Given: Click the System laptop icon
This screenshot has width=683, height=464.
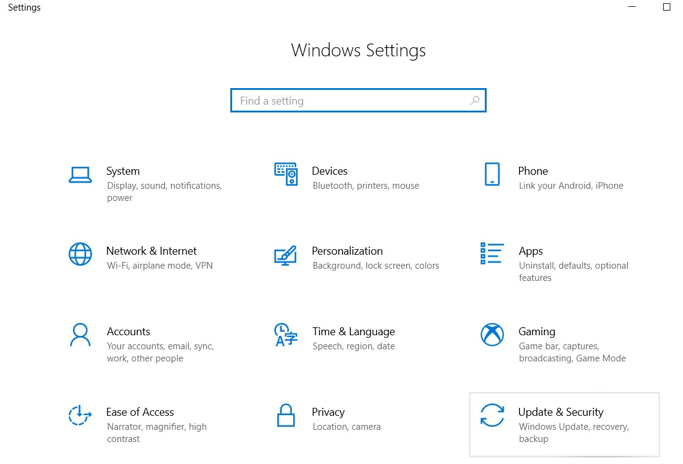Looking at the screenshot, I should pos(80,175).
